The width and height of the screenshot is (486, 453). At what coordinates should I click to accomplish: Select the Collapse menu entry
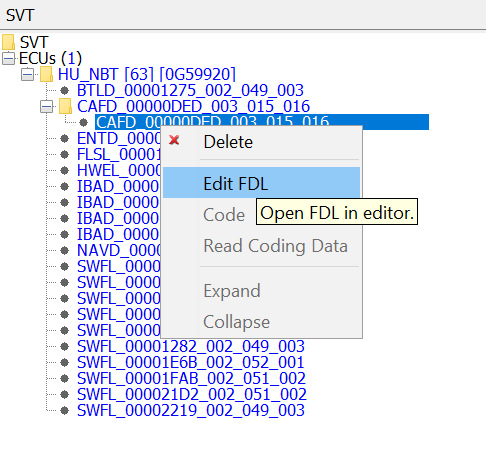pyautogui.click(x=236, y=322)
